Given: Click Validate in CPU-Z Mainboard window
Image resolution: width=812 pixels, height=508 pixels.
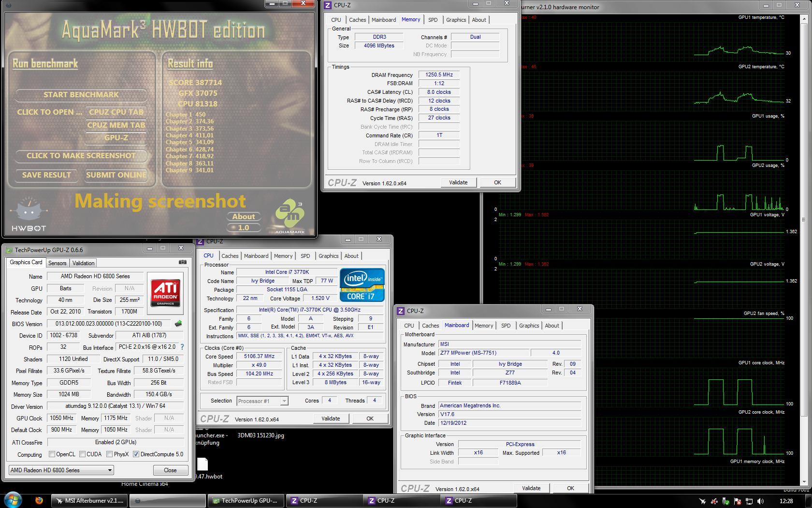Looking at the screenshot, I should tap(531, 488).
